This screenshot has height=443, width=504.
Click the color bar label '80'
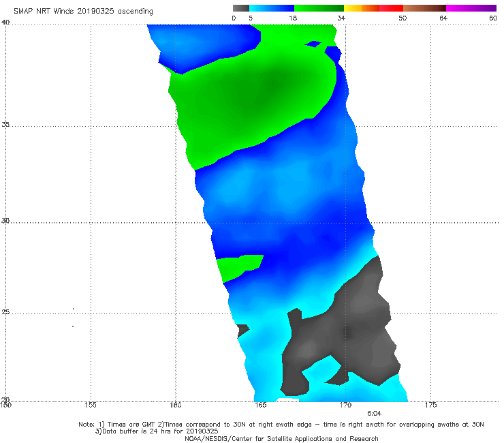click(x=493, y=18)
